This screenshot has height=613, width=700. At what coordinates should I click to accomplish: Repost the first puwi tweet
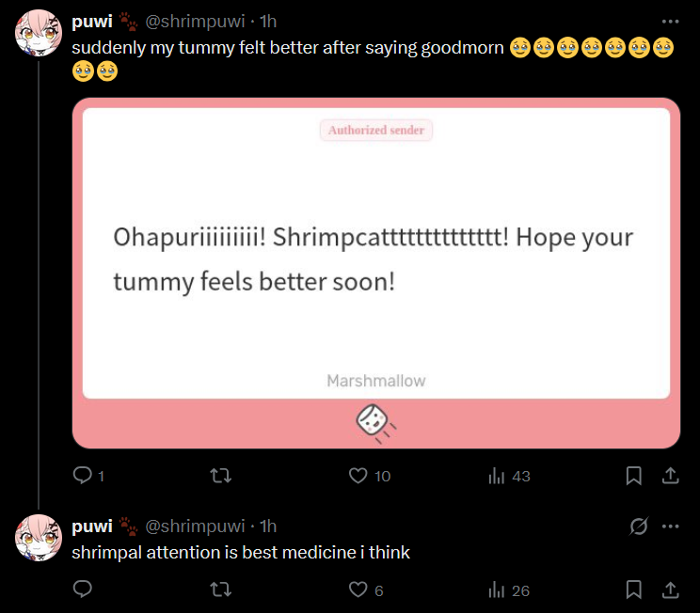(220, 476)
